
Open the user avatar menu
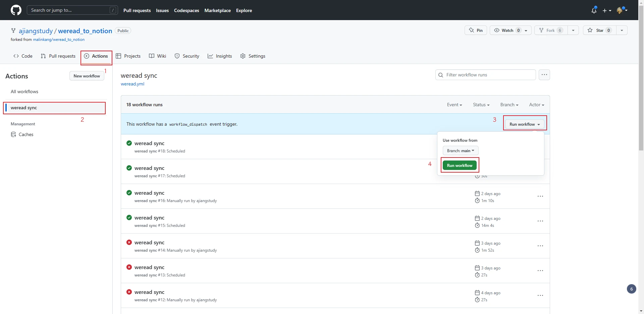pos(622,10)
